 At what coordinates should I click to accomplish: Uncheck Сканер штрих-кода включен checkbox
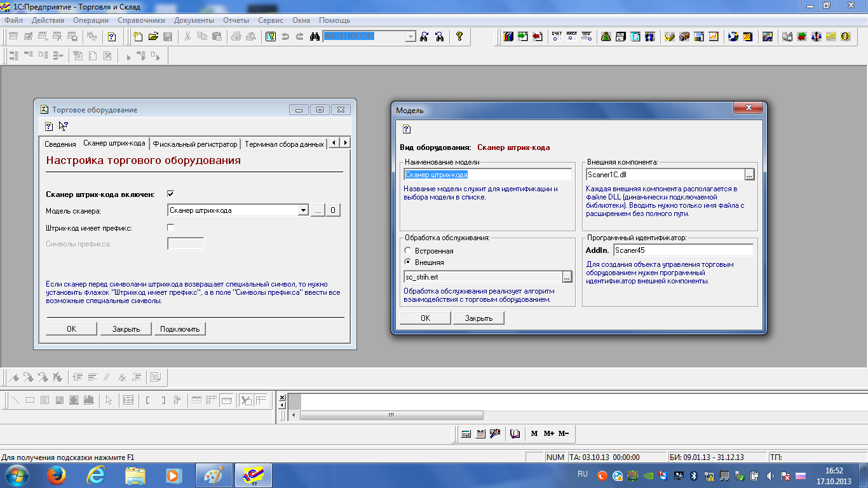click(x=170, y=194)
